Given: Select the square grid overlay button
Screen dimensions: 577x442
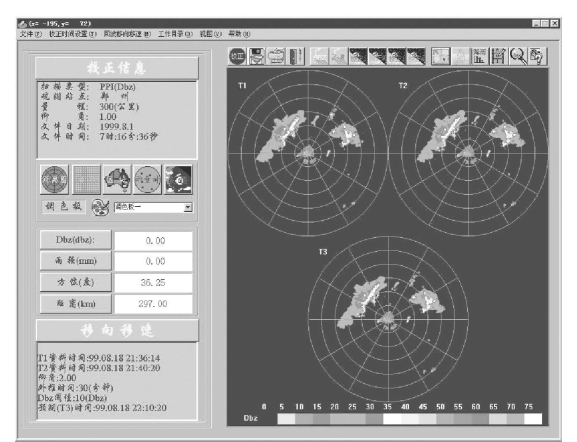Looking at the screenshot, I should [86, 180].
